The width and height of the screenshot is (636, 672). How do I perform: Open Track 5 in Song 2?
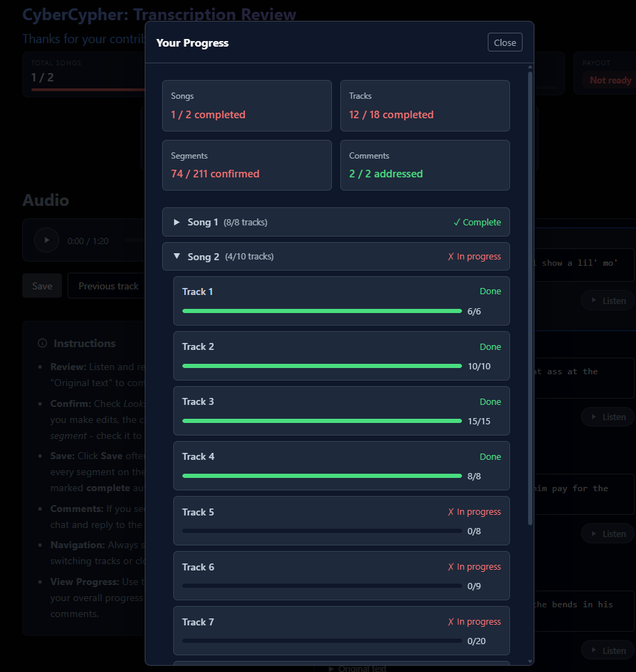pos(341,521)
